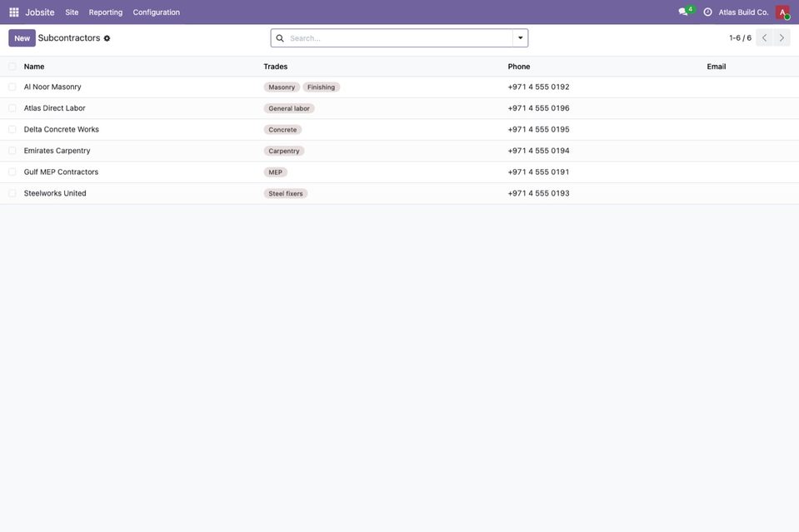
Task: Check the Gulf MEP Contractors row checkbox
Action: (12, 172)
